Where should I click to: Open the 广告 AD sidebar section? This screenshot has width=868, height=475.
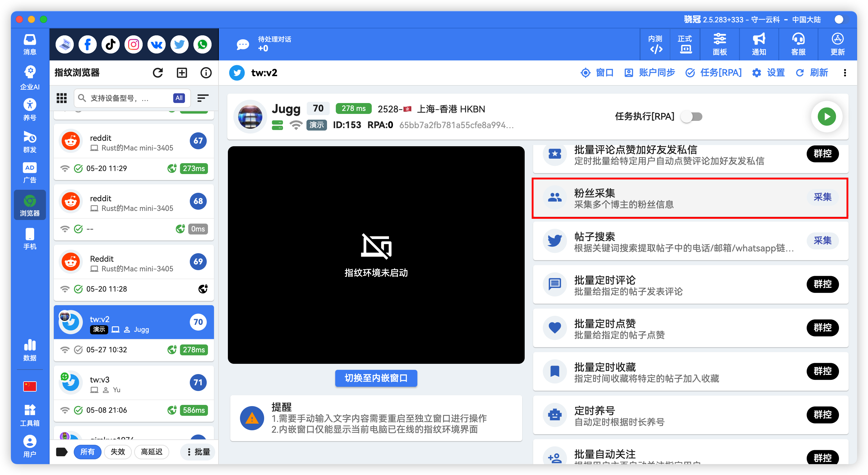coord(30,173)
